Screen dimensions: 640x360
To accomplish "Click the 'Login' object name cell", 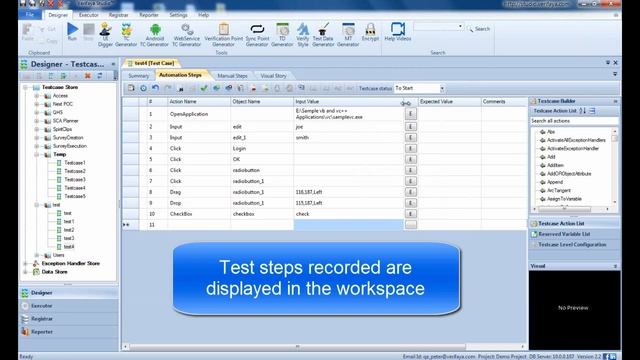I will tap(262, 149).
